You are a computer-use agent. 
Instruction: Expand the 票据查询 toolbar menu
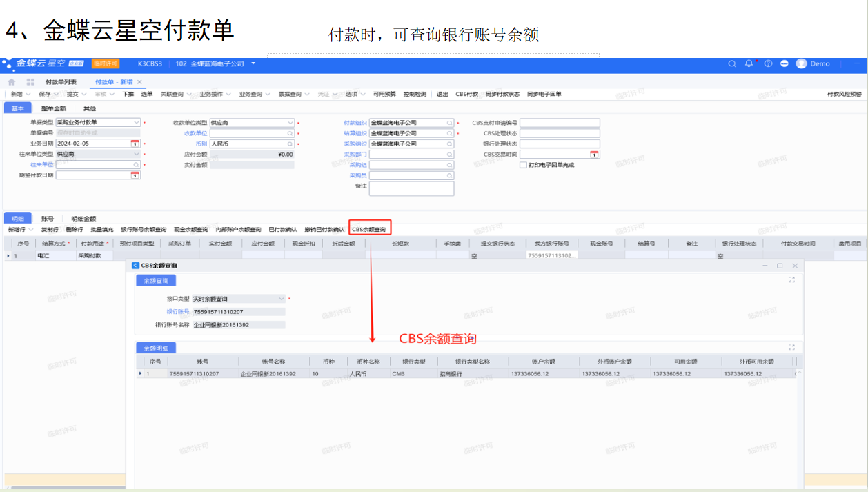click(x=294, y=95)
